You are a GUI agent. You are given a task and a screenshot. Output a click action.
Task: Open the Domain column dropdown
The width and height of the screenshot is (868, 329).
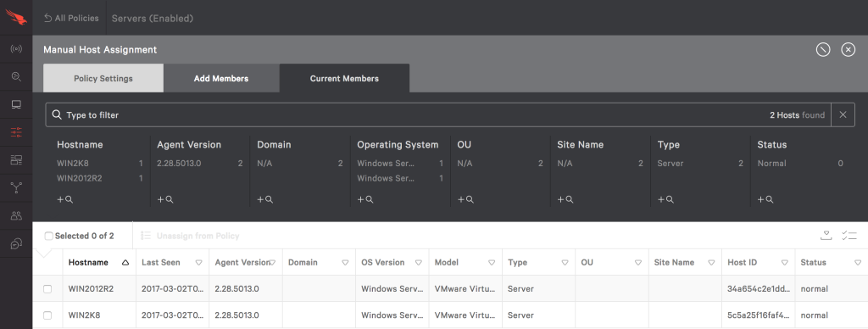click(x=345, y=263)
